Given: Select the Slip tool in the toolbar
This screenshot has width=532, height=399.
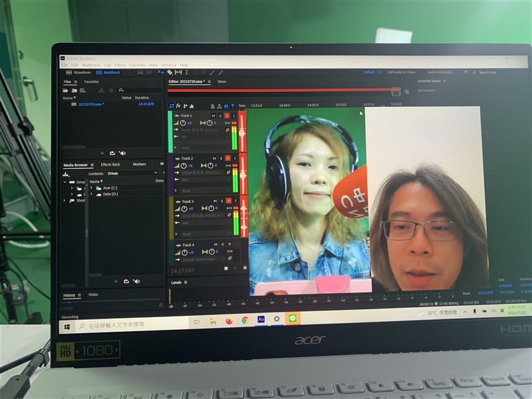Looking at the screenshot, I should tap(178, 72).
